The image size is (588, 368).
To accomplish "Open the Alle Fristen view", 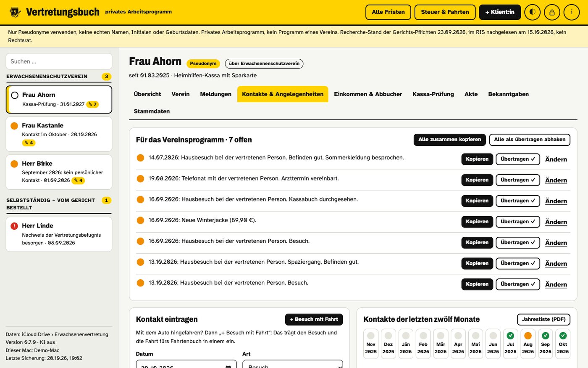I will coord(388,12).
